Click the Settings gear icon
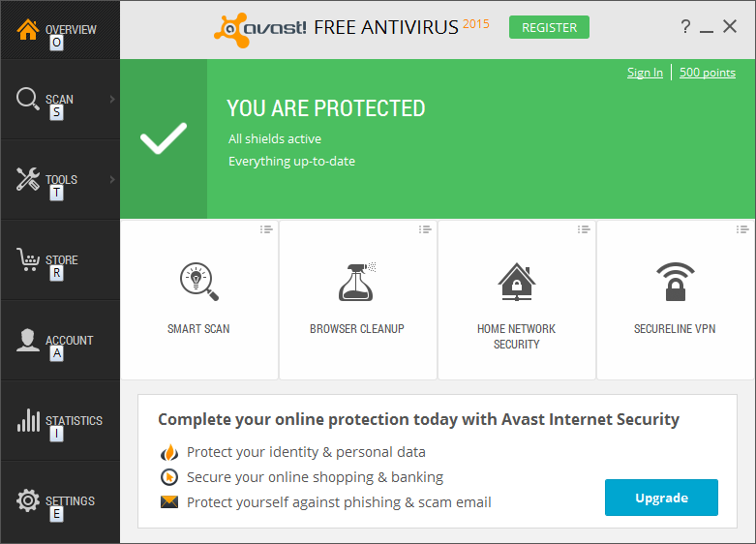Screen dimensions: 756x544 click(28, 500)
